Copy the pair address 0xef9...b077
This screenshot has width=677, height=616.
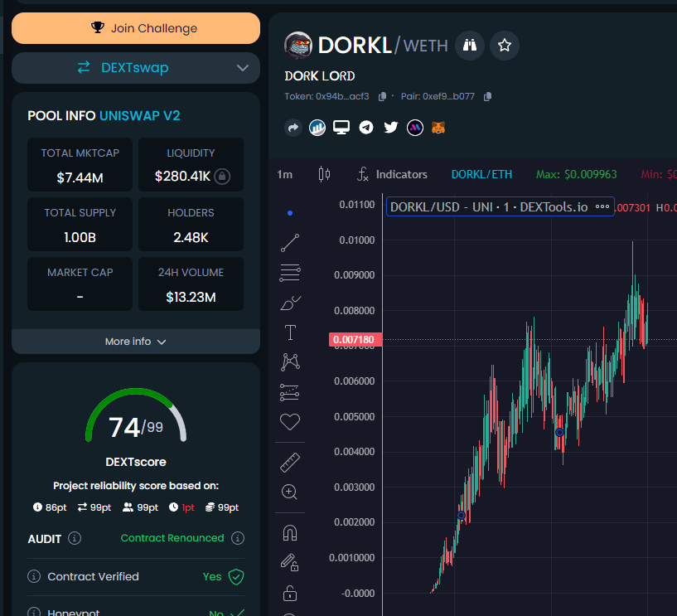487,97
